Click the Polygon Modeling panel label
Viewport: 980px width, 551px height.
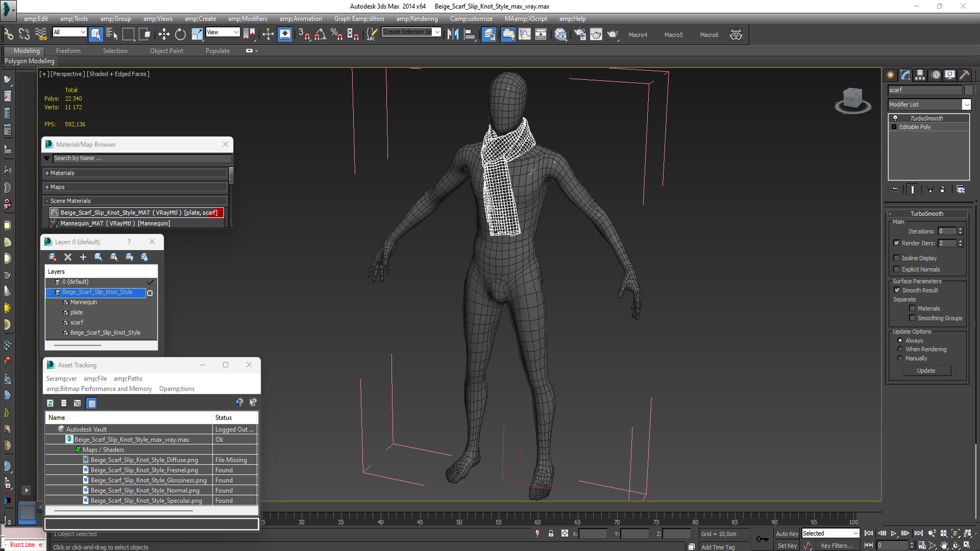(30, 61)
